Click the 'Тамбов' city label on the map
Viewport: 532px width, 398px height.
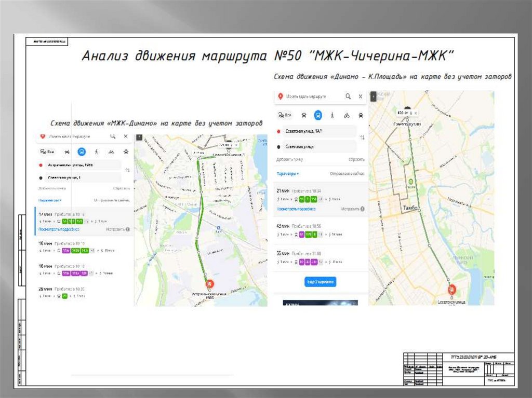(410, 208)
